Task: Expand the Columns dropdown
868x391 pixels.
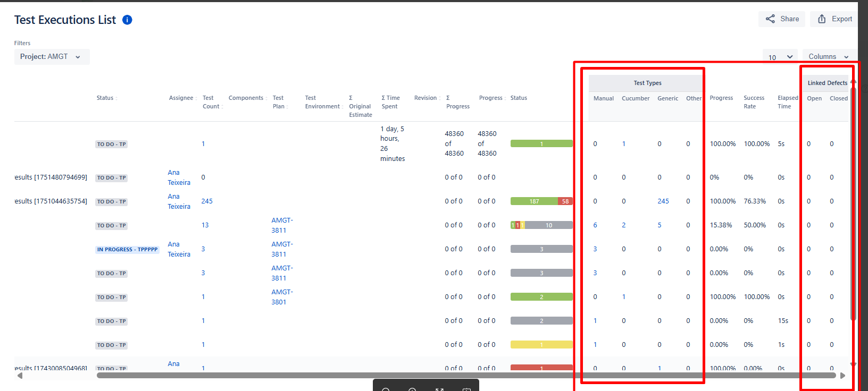Action: 828,57
